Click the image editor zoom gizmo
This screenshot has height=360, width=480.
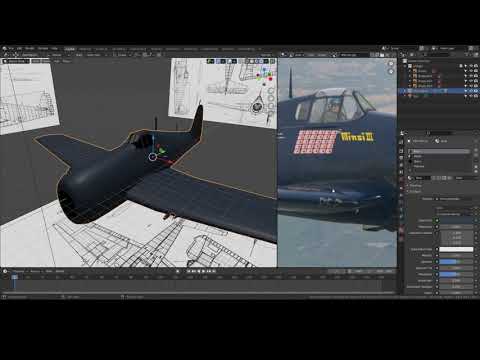pyautogui.click(x=391, y=63)
